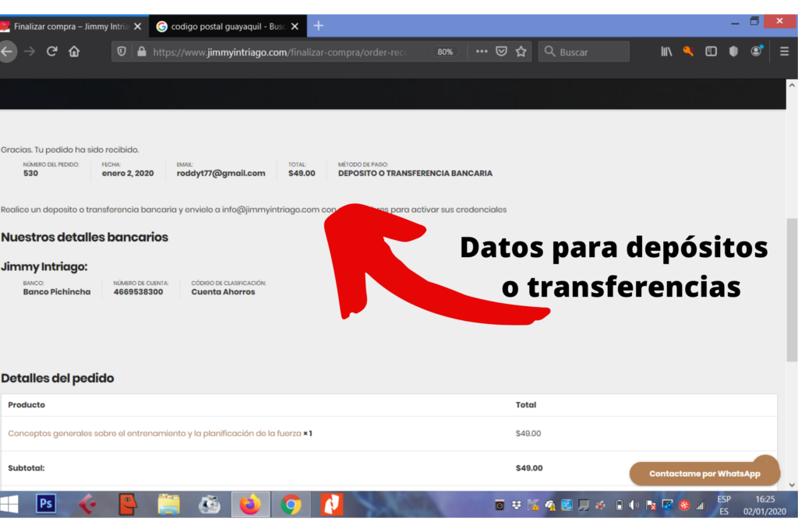Screen dimensions: 798x532
Task: Open the Library bookshelf icon
Action: pyautogui.click(x=666, y=51)
